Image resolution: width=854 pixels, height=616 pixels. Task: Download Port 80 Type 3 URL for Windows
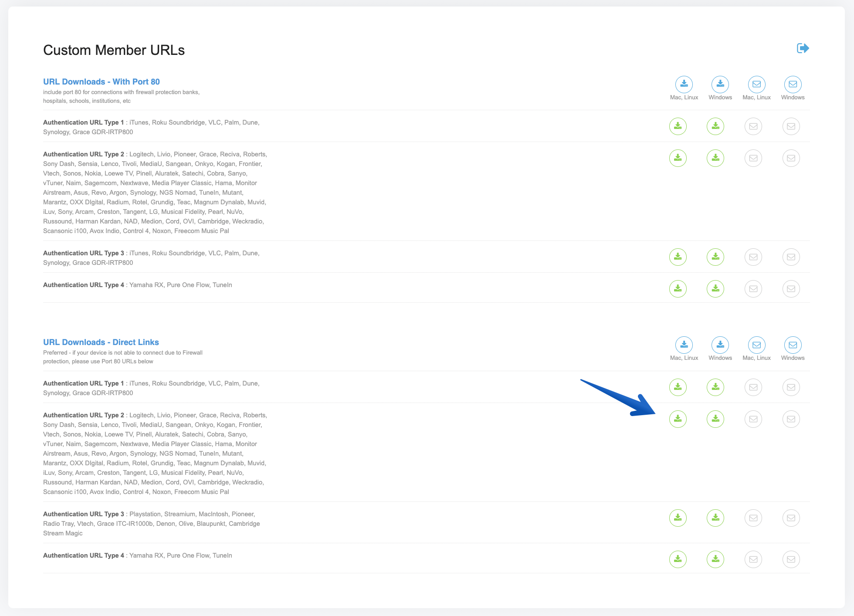click(715, 257)
